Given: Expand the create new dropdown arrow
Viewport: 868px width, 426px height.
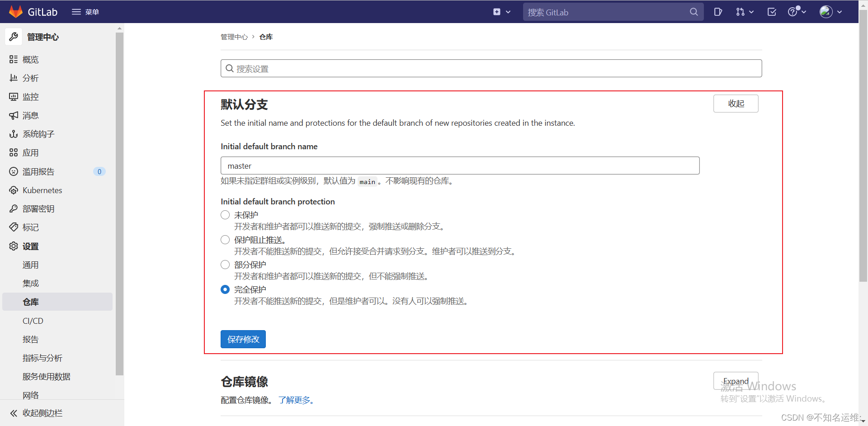Looking at the screenshot, I should 508,12.
